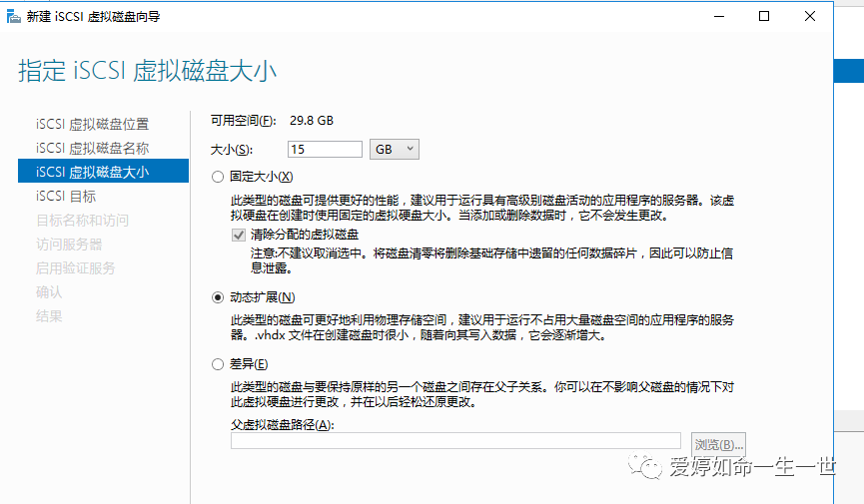This screenshot has width=864, height=504.
Task: Click the size input field showing 15
Action: 325,150
